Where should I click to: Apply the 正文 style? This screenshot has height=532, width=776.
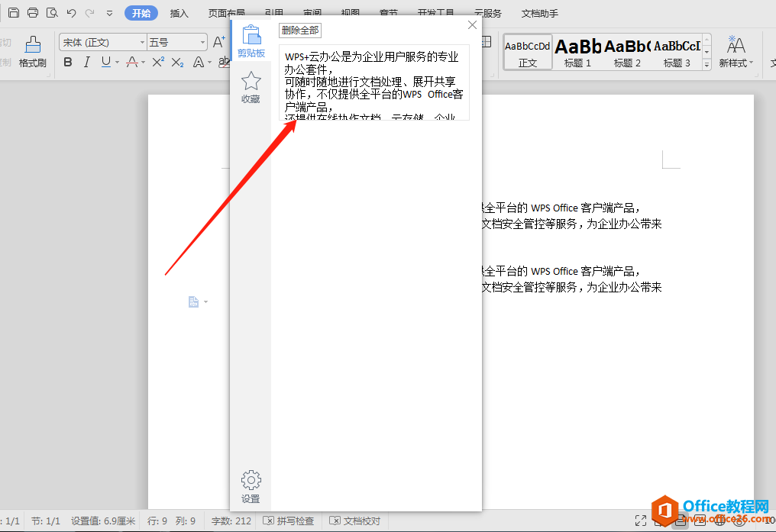point(528,53)
